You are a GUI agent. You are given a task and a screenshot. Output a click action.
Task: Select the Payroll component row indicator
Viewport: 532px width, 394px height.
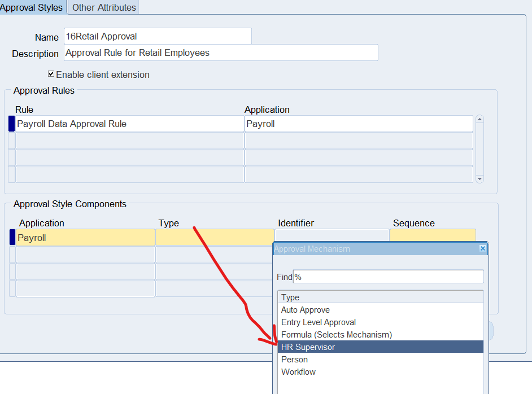point(12,238)
